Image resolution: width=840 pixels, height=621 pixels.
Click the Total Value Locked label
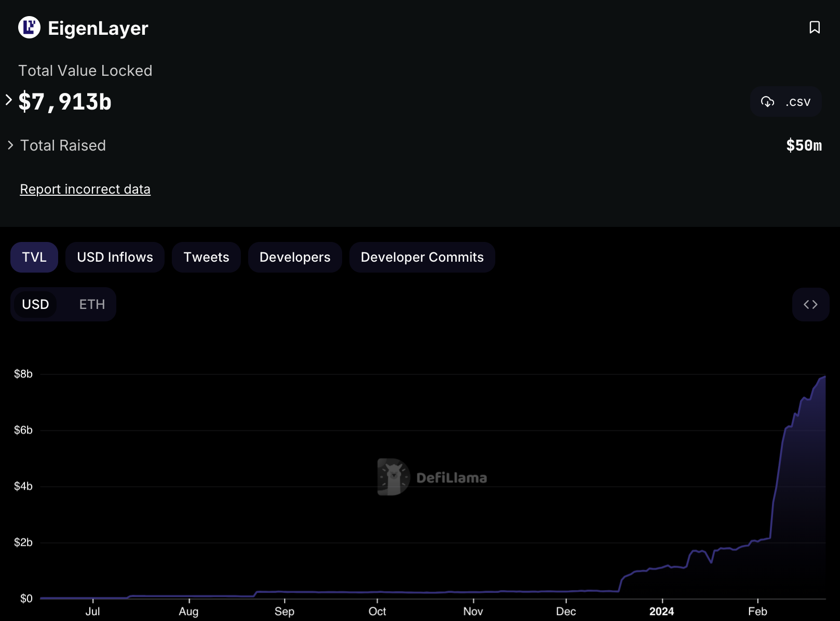click(85, 71)
